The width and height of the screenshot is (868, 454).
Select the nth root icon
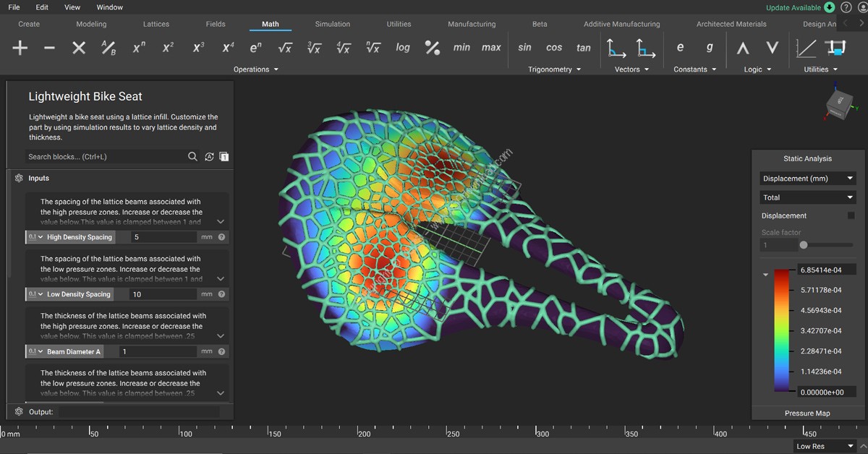373,48
